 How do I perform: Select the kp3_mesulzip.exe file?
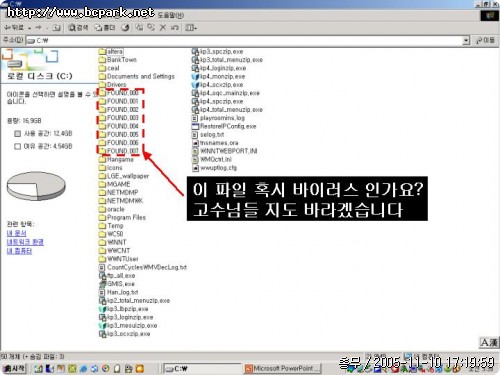coord(128,325)
